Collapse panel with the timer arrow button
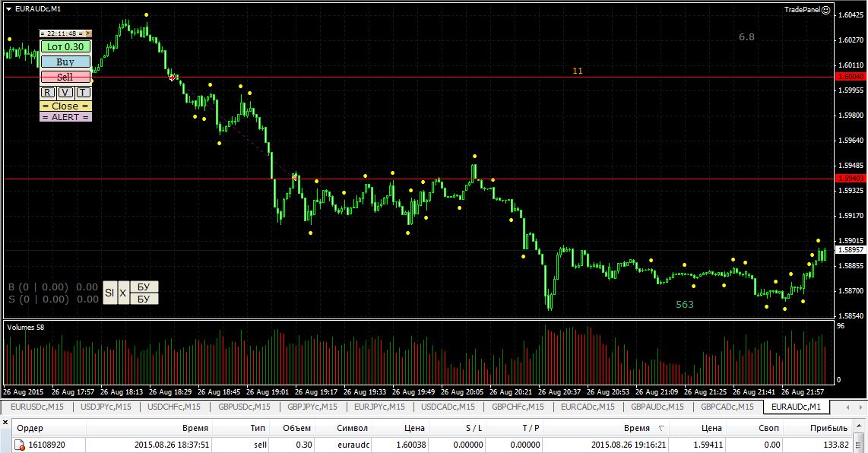The height and width of the screenshot is (453, 868). [87, 33]
